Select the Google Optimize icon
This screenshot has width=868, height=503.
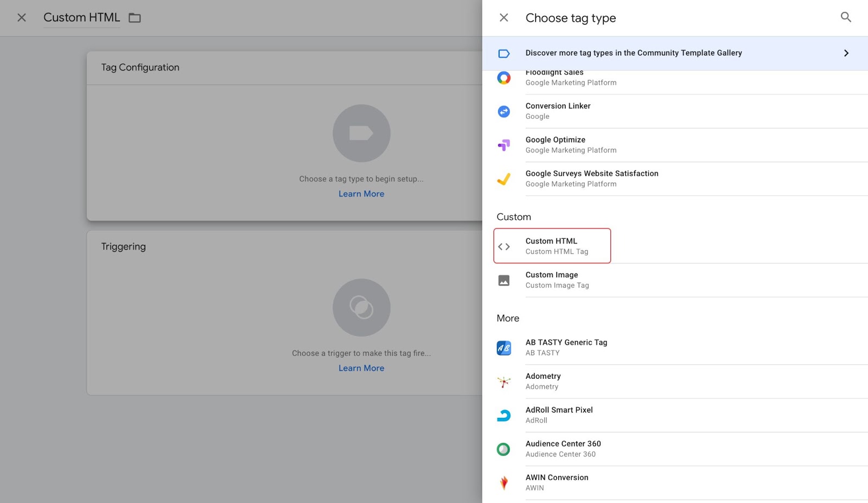[503, 145]
